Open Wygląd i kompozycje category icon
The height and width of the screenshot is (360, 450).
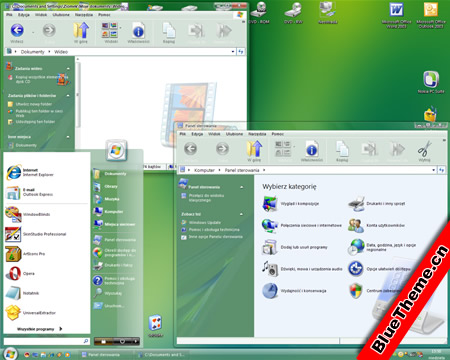click(270, 204)
